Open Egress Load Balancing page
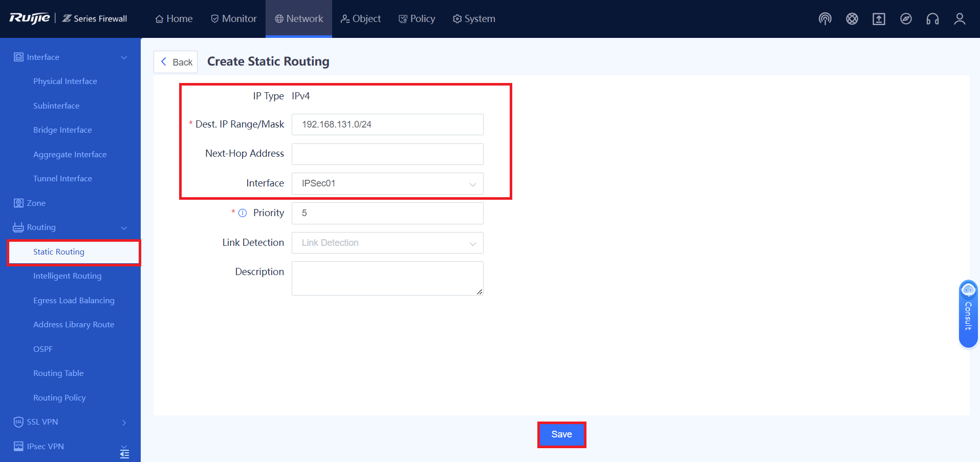980x462 pixels. [x=74, y=301]
